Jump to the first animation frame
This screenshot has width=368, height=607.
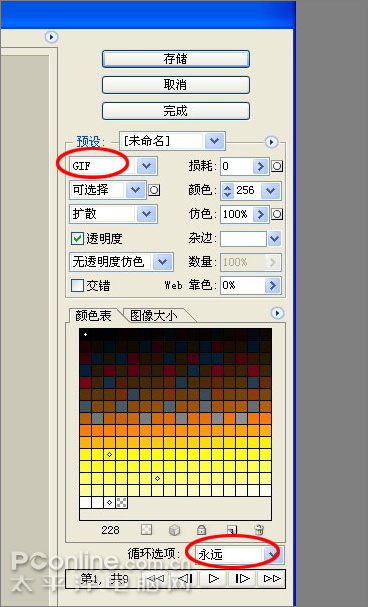(x=156, y=578)
